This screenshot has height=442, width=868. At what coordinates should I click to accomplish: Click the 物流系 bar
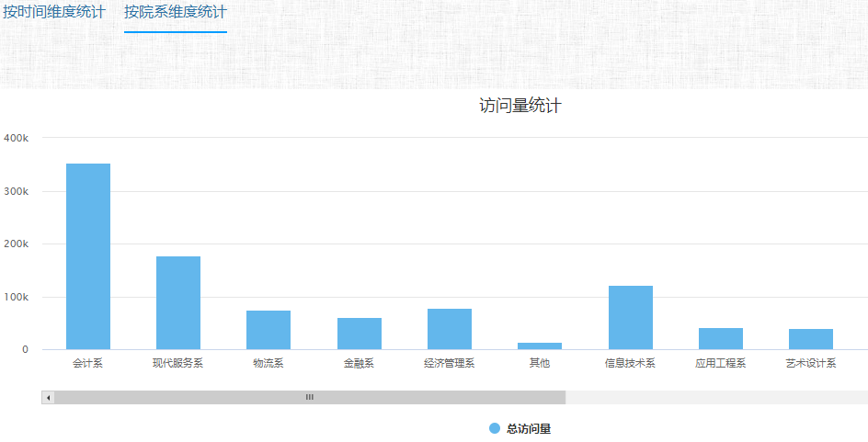(268, 330)
